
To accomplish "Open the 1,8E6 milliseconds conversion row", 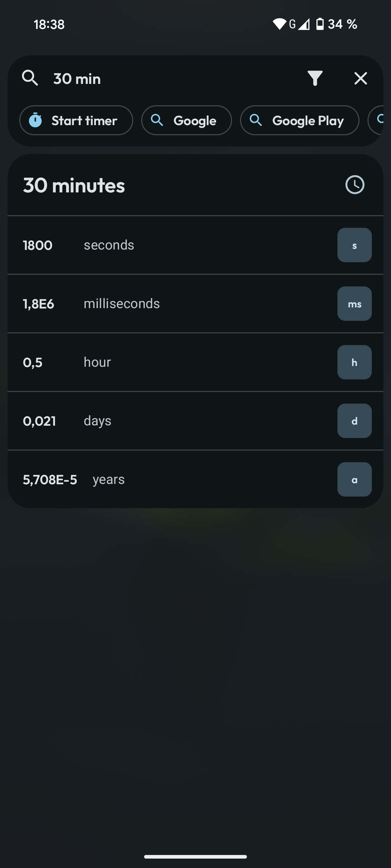I will [195, 303].
